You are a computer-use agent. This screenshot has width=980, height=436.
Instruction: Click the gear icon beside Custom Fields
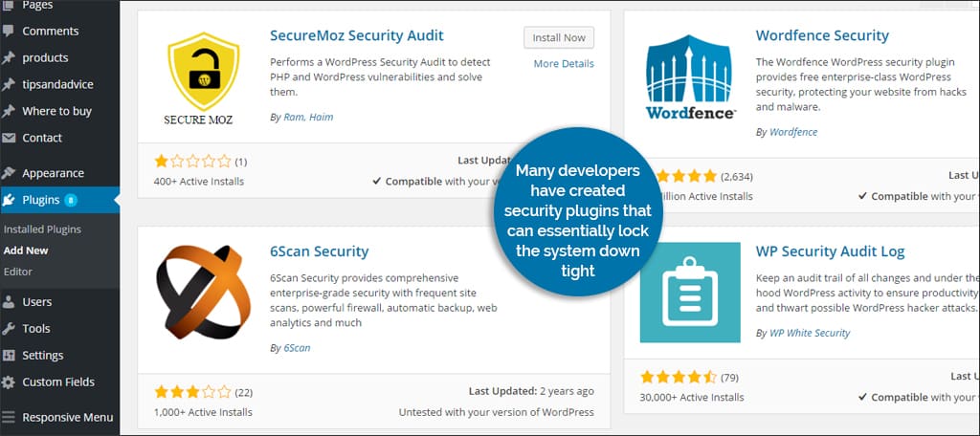tap(8, 382)
